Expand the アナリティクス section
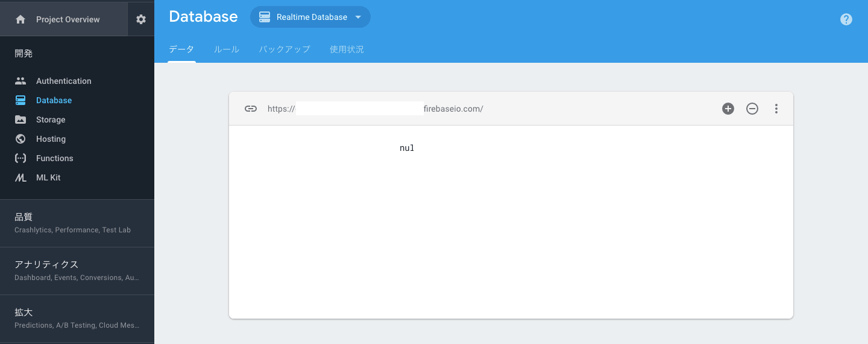This screenshot has width=868, height=344. (x=77, y=270)
